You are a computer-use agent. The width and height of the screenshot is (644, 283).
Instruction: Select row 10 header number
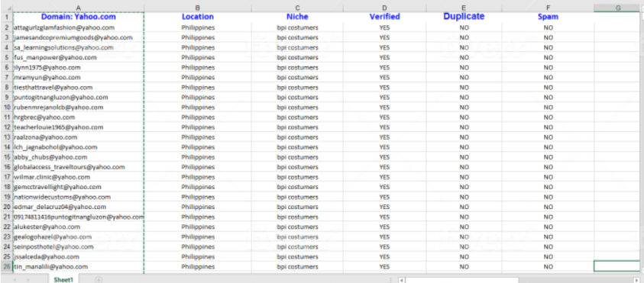(7, 108)
